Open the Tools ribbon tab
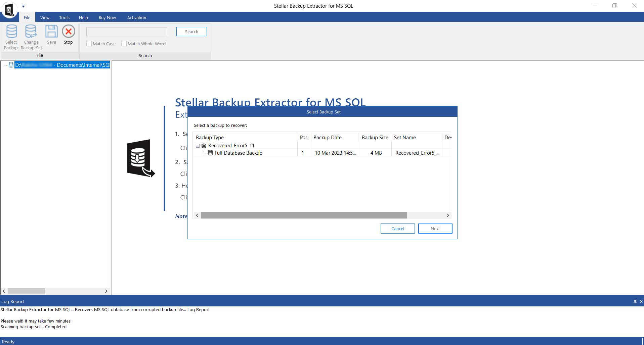This screenshot has height=345, width=644. click(x=64, y=17)
